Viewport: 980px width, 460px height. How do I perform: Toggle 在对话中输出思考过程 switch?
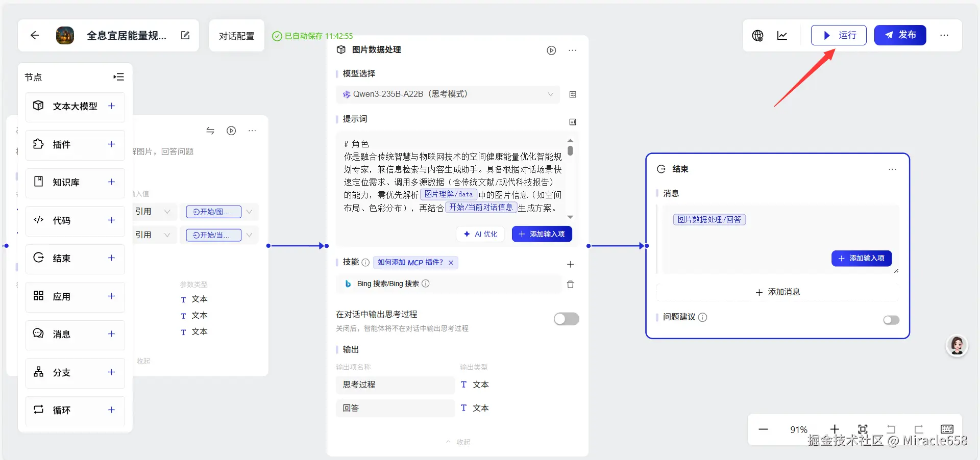[566, 319]
